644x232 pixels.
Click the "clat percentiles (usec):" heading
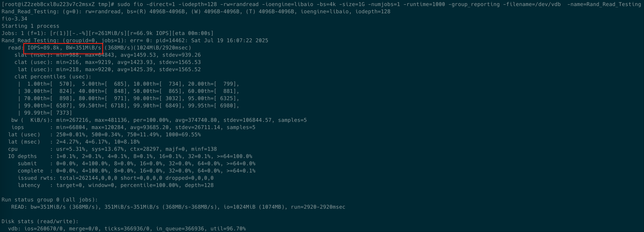click(53, 77)
